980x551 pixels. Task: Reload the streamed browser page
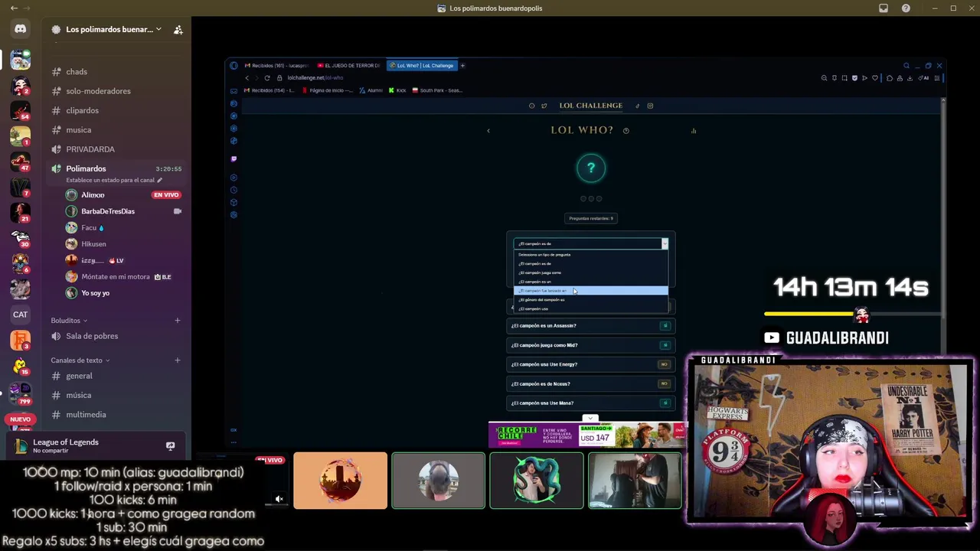coord(267,78)
